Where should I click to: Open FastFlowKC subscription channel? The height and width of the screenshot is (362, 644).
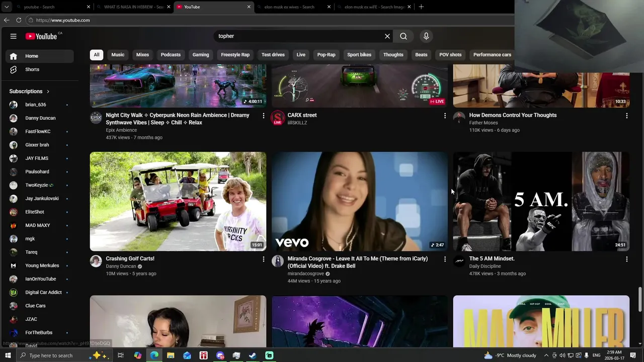coord(40,131)
